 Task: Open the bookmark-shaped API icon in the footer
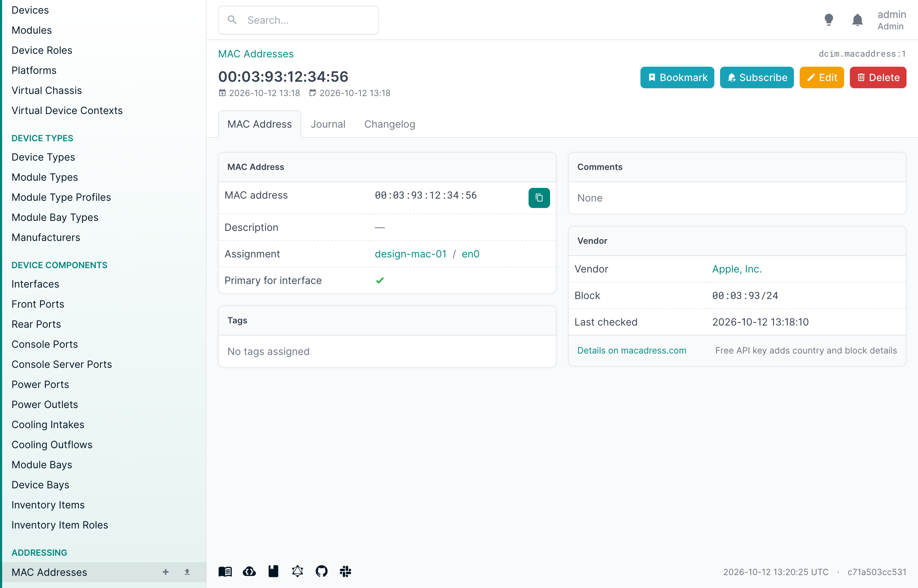(273, 572)
